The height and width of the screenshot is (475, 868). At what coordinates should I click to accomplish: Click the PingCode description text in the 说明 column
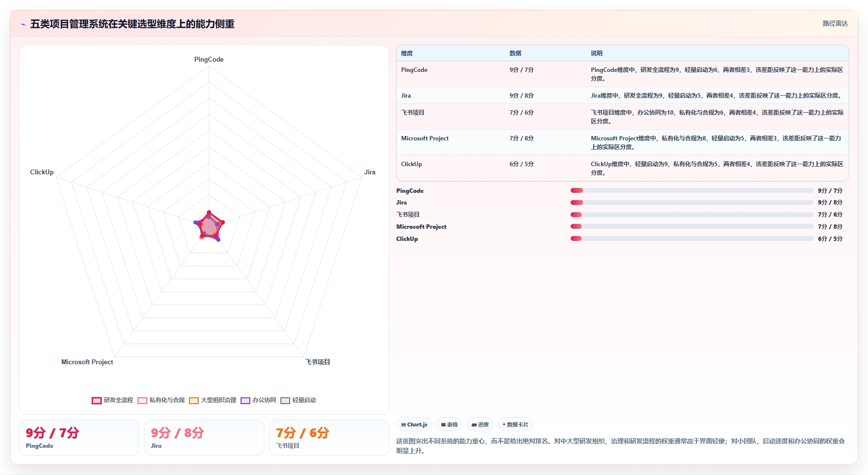pyautogui.click(x=717, y=74)
